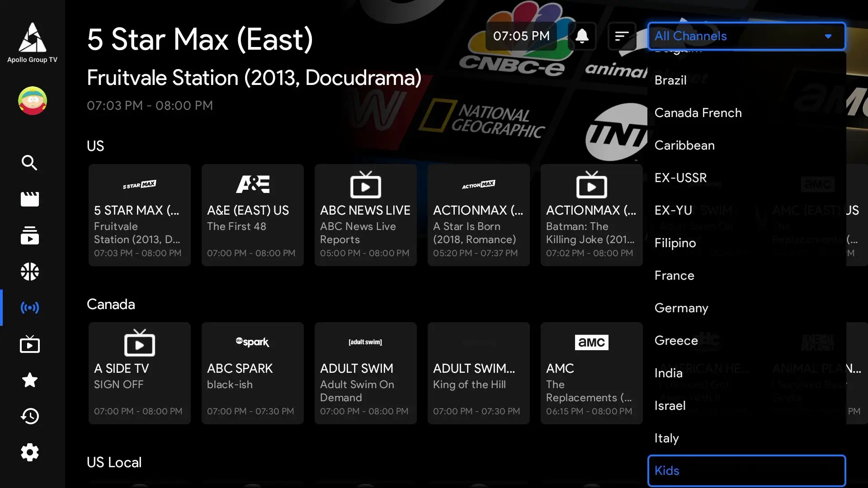Click the Canada section heading
This screenshot has width=868, height=488.
[x=111, y=304]
